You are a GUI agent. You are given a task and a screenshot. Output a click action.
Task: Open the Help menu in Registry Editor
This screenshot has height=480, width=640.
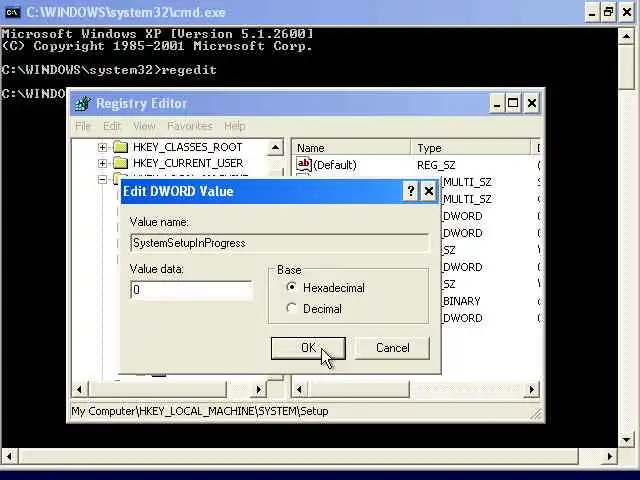(234, 126)
